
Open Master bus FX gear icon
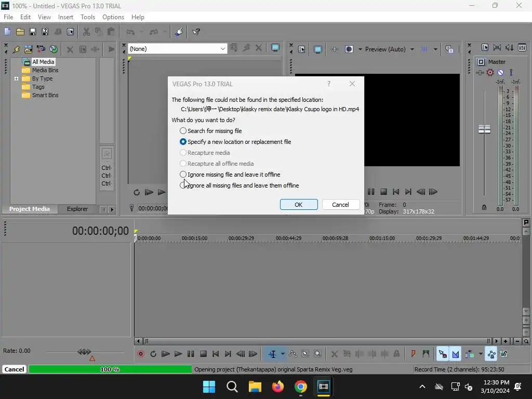490,72
